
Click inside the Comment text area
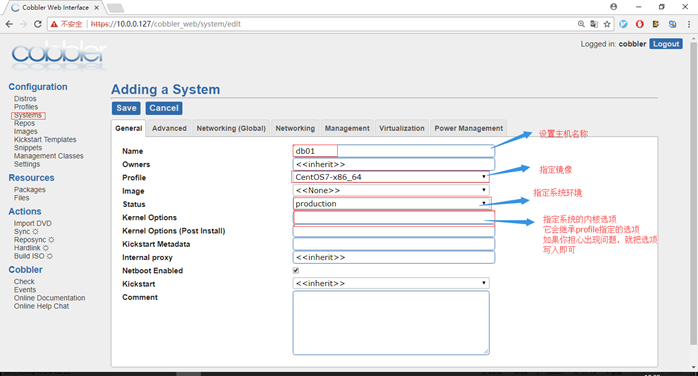coord(391,323)
